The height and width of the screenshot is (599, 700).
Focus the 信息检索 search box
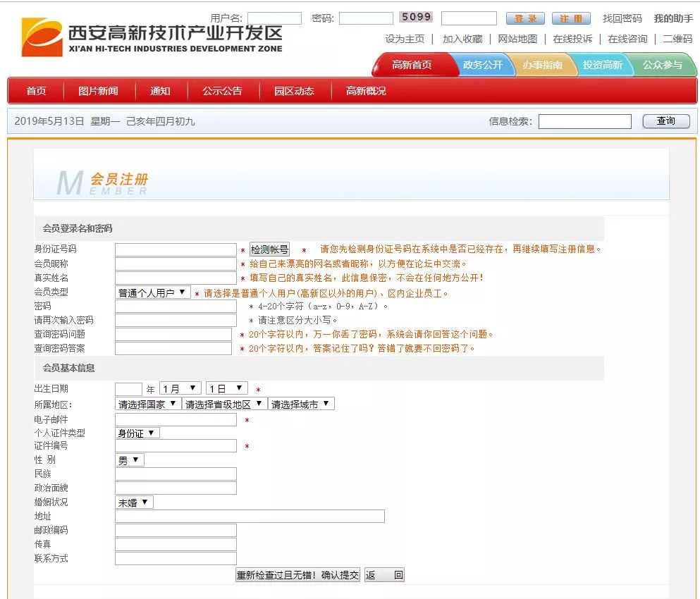584,121
